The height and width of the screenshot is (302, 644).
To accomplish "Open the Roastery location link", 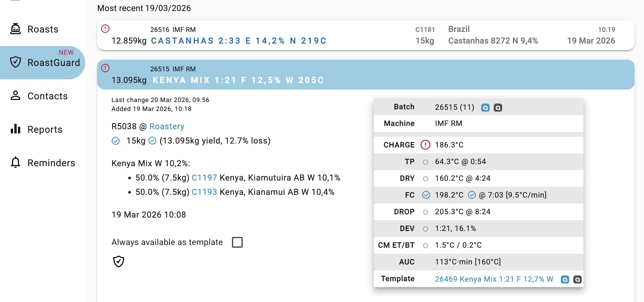I will [167, 127].
